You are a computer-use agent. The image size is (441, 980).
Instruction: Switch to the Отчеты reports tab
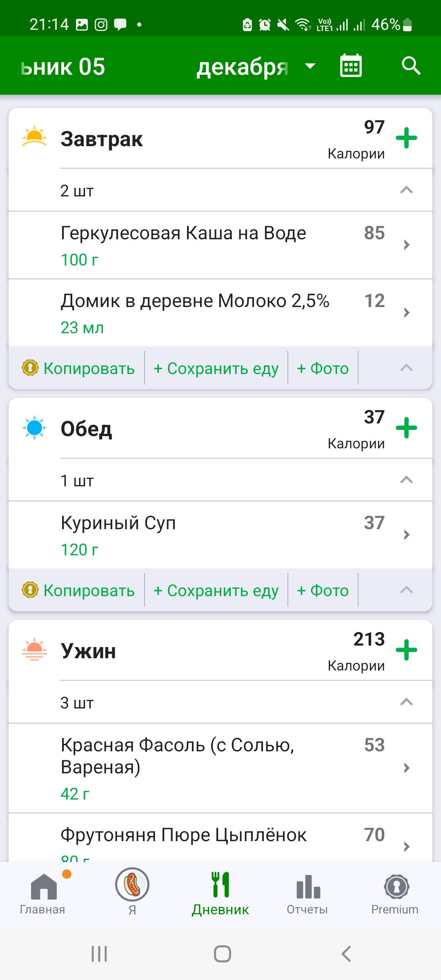[307, 892]
